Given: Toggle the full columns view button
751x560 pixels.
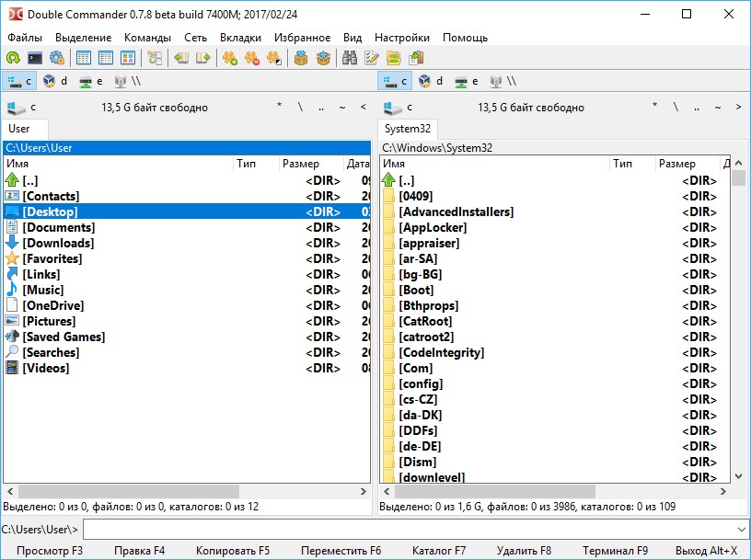Looking at the screenshot, I should 105,58.
